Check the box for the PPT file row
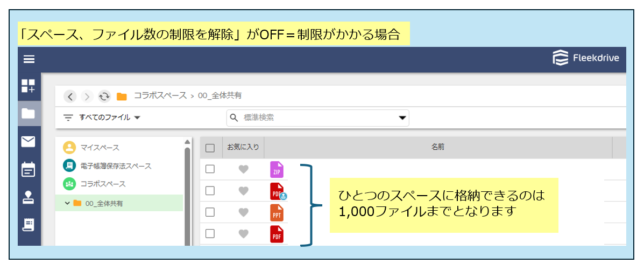 click(210, 212)
